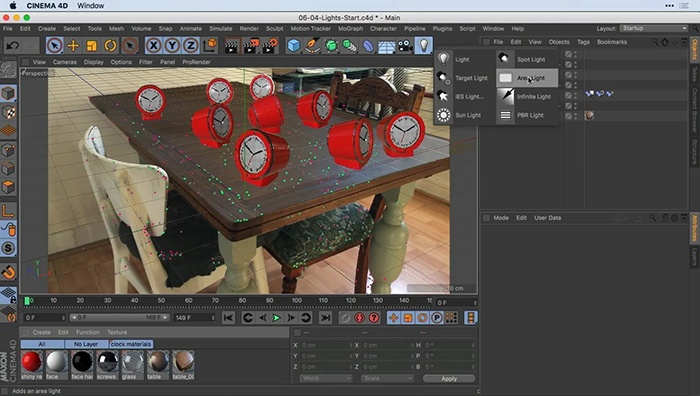This screenshot has height=396, width=700.
Task: Choose Spot Light from light menu
Action: point(527,59)
